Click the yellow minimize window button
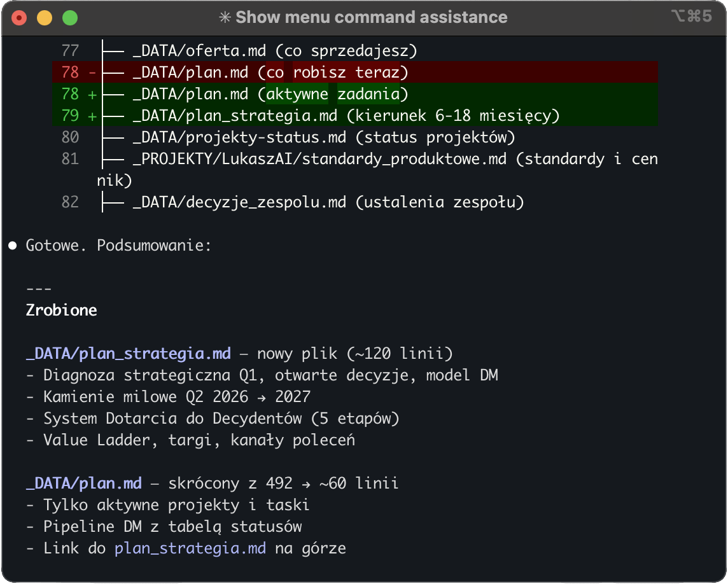The width and height of the screenshot is (728, 584). (45, 18)
